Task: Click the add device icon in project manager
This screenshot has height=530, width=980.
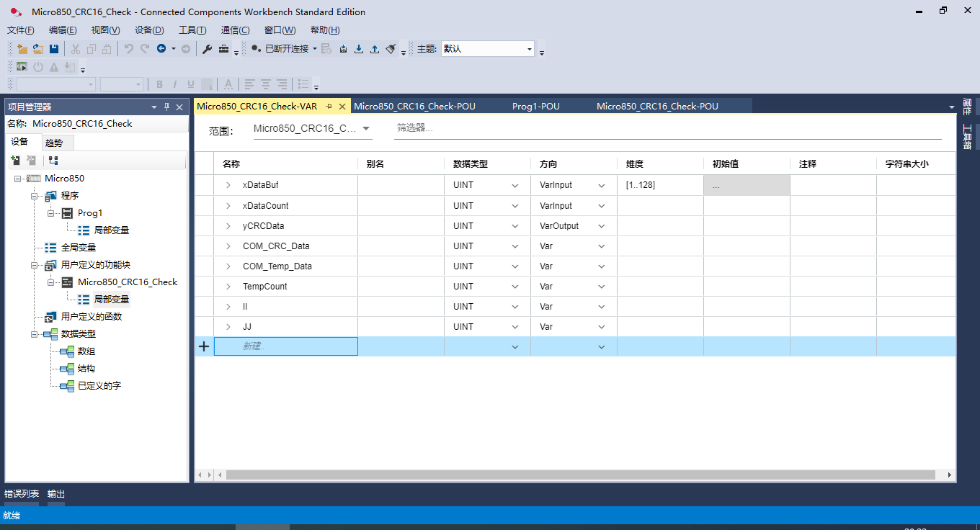Action: click(x=15, y=160)
